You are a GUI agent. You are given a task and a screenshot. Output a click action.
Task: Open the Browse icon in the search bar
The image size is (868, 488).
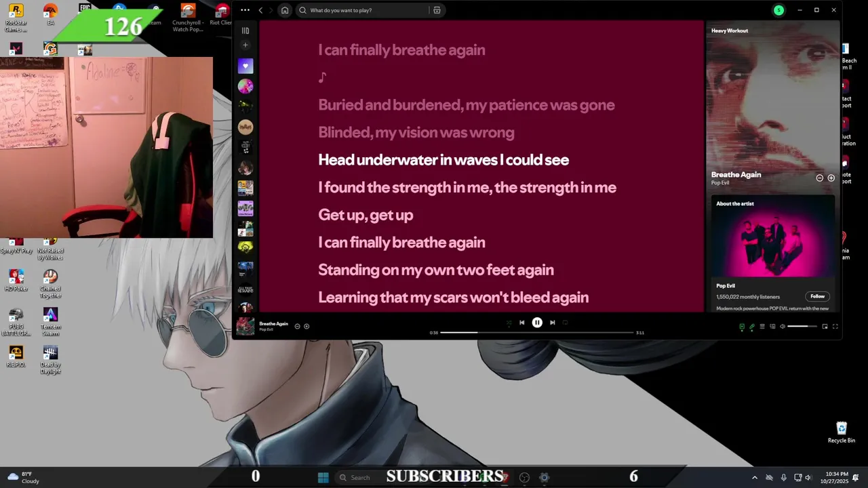click(437, 10)
